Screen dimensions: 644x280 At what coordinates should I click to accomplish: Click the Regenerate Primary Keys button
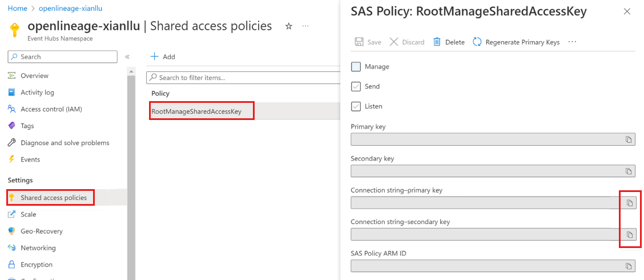point(516,42)
